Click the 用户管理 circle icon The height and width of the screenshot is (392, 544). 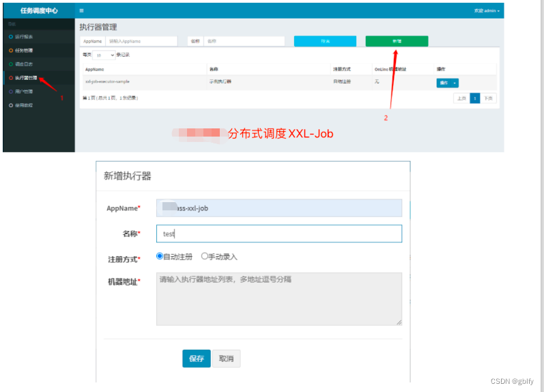(11, 92)
